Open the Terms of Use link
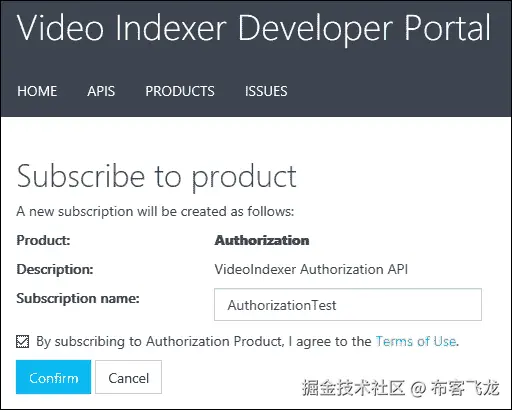Image resolution: width=512 pixels, height=410 pixels. [x=416, y=341]
